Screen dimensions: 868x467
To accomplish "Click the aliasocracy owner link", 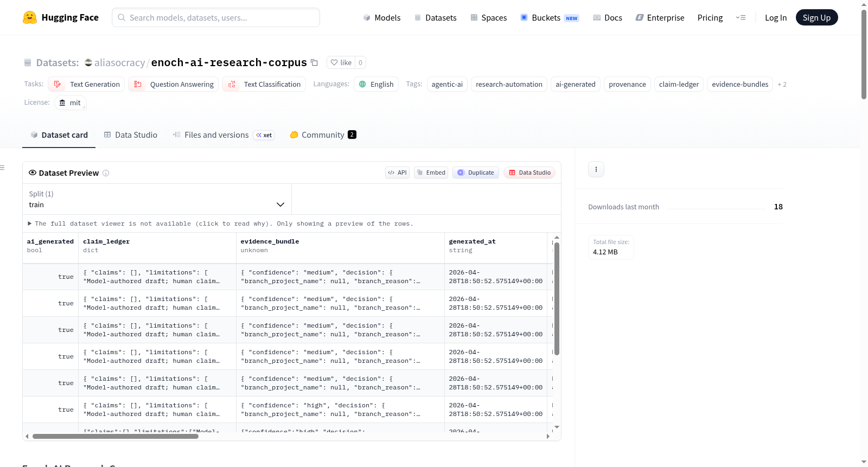I will tap(119, 63).
